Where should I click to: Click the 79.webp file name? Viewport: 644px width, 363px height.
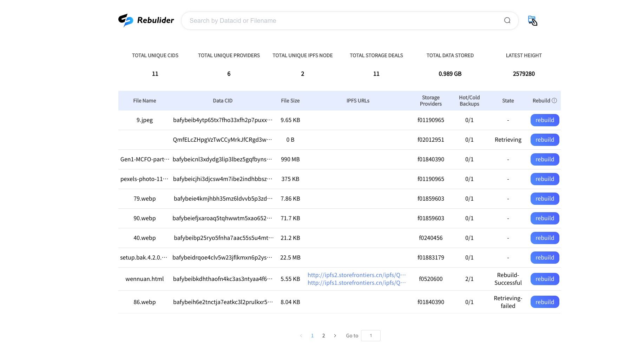144,199
